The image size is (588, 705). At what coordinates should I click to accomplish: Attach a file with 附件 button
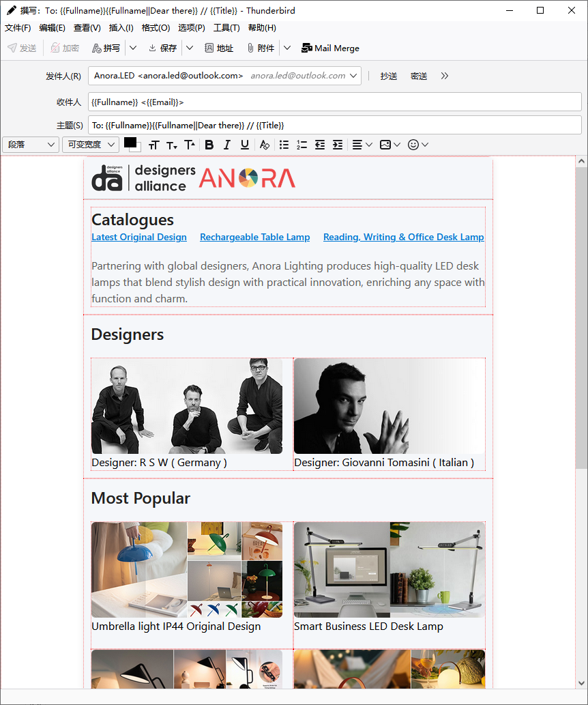[261, 48]
